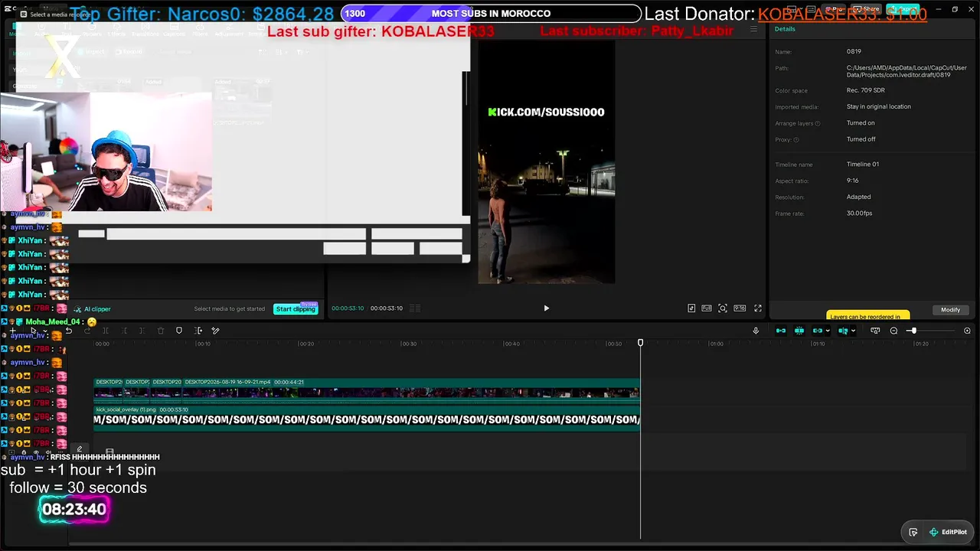The height and width of the screenshot is (551, 980).
Task: Click the project name value 0819
Action: point(854,52)
